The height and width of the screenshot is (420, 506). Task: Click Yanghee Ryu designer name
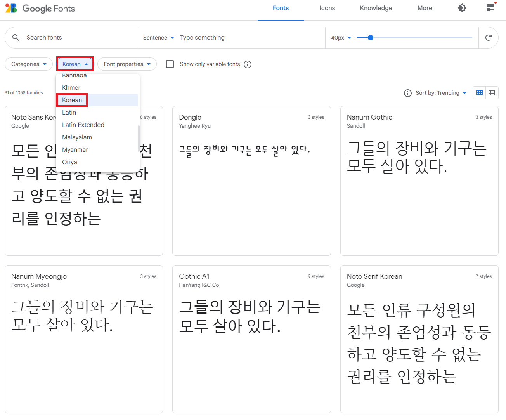(x=195, y=126)
